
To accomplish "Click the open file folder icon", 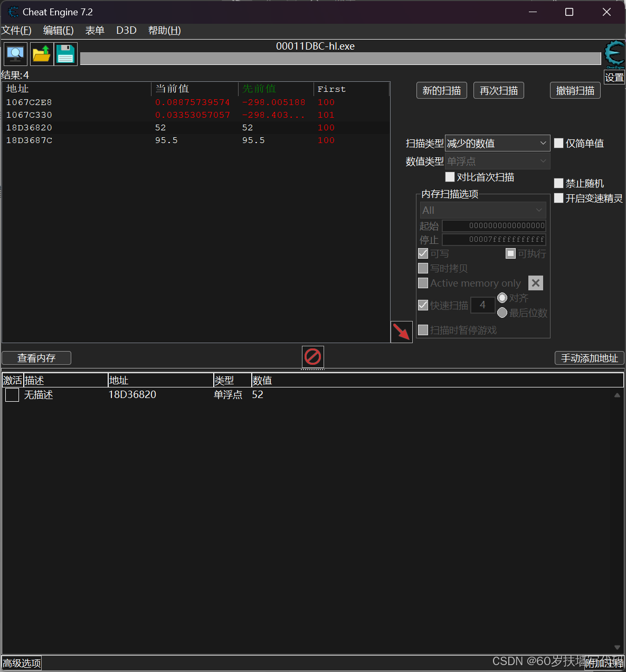I will pyautogui.click(x=42, y=54).
